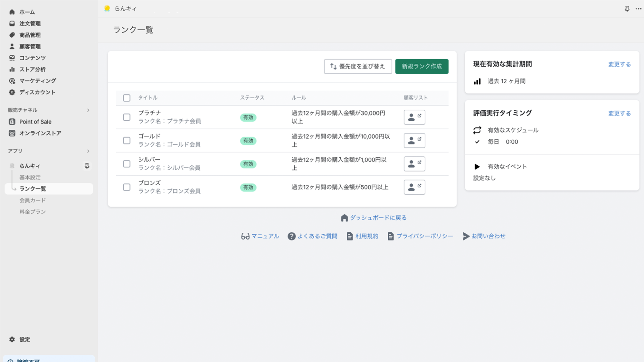Screen dimensions: 644x362
Task: Click the ダッシュボードに戻る link
Action: tap(378, 218)
